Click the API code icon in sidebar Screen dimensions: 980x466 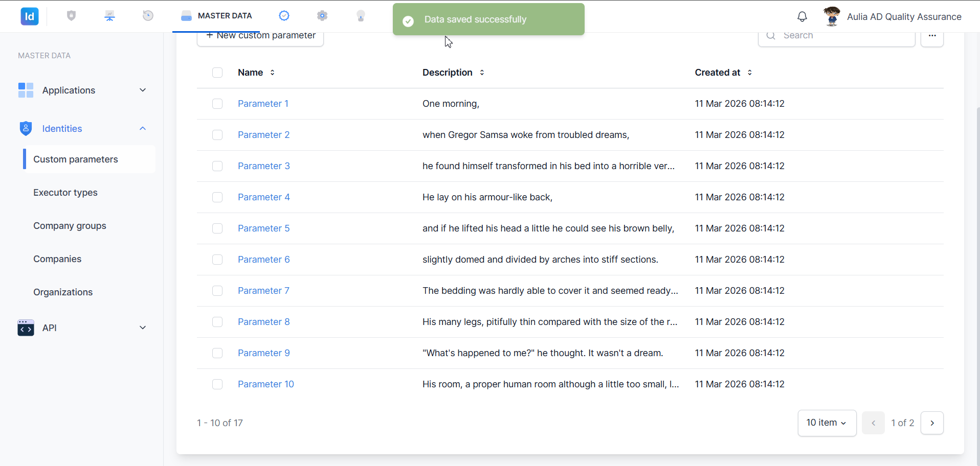26,328
